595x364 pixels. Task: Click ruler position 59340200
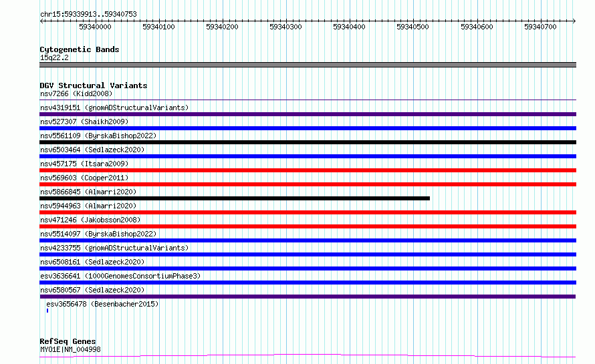click(223, 27)
